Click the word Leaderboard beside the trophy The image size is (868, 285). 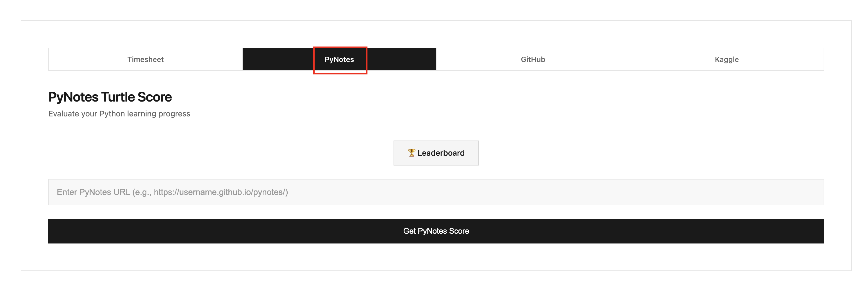tap(441, 153)
